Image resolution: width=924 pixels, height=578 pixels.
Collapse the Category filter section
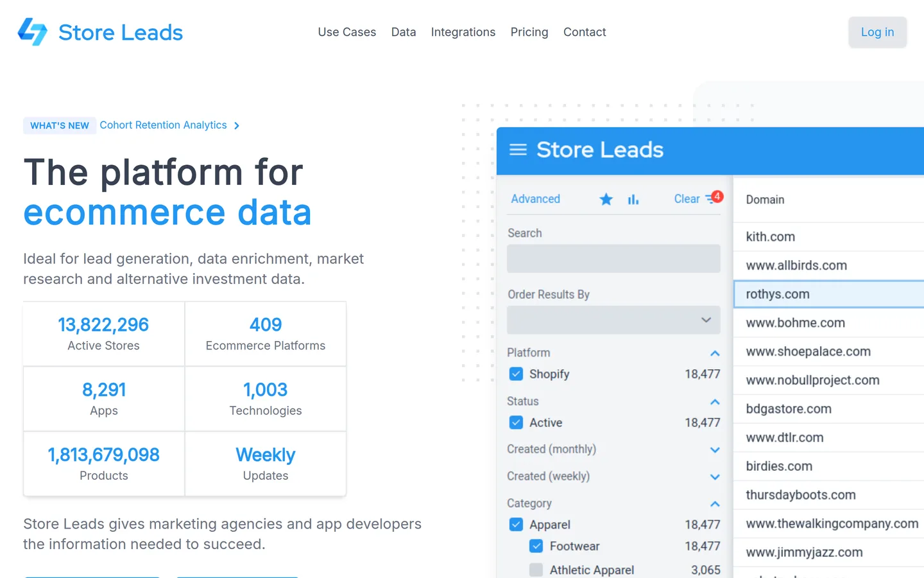715,504
